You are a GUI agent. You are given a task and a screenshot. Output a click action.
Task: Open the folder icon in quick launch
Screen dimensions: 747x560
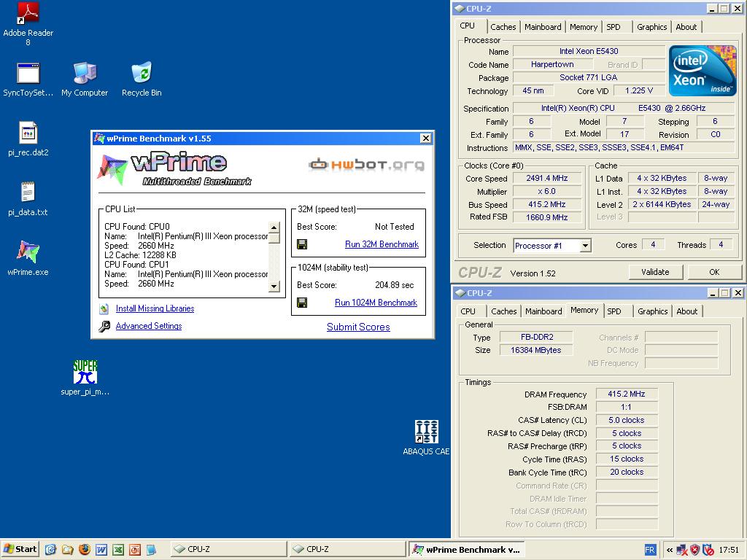67,550
